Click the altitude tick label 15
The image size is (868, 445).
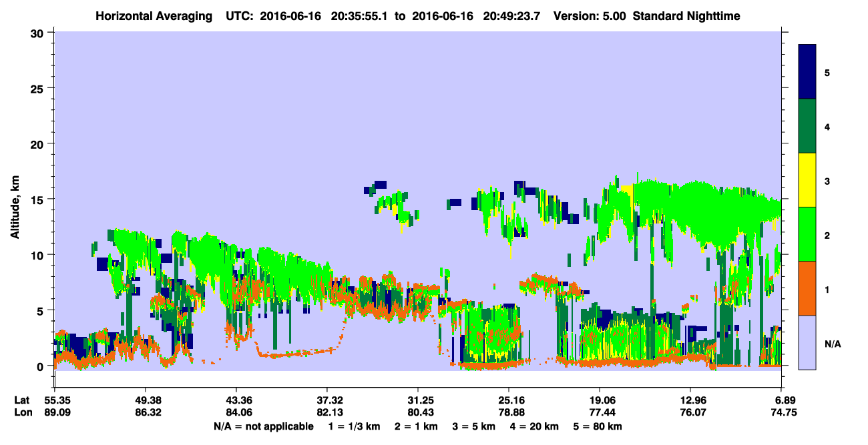[x=39, y=199]
